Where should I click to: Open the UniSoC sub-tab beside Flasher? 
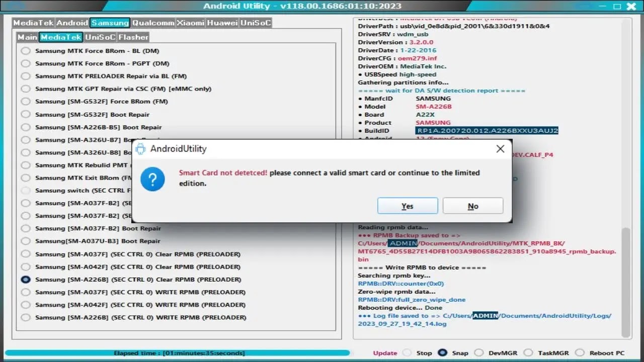[100, 37]
